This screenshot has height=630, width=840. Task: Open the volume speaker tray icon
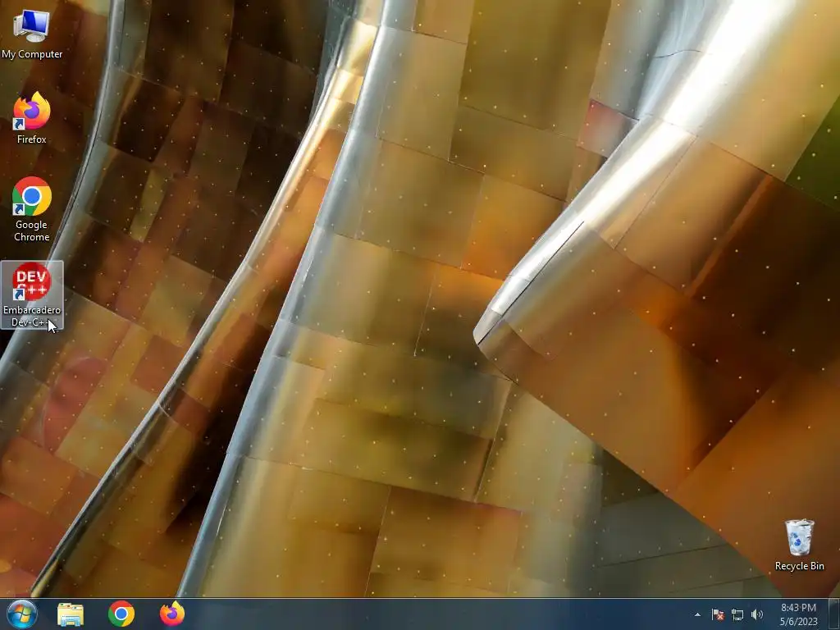click(x=757, y=614)
